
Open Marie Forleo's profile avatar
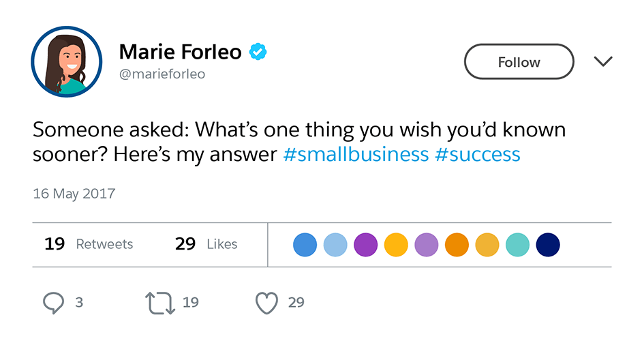click(x=67, y=62)
